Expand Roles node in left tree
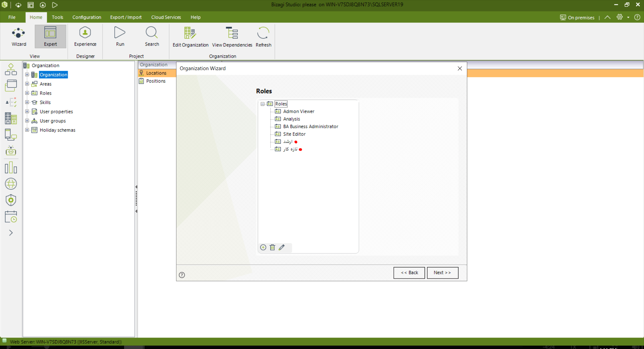The image size is (644, 349). (27, 93)
